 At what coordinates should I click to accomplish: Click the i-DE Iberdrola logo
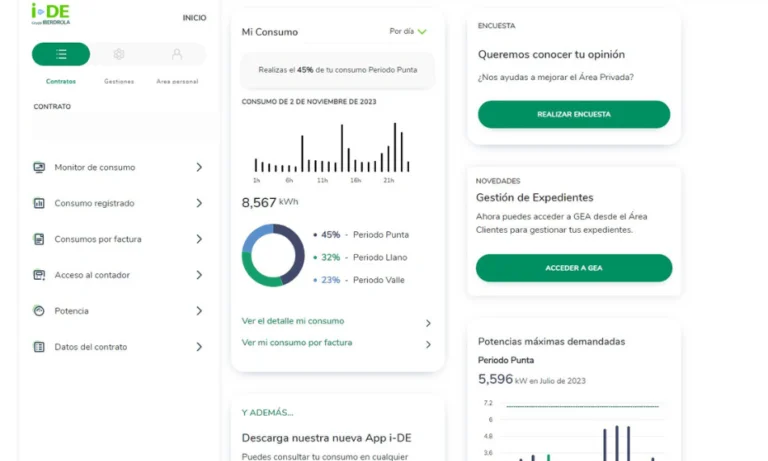(x=50, y=13)
